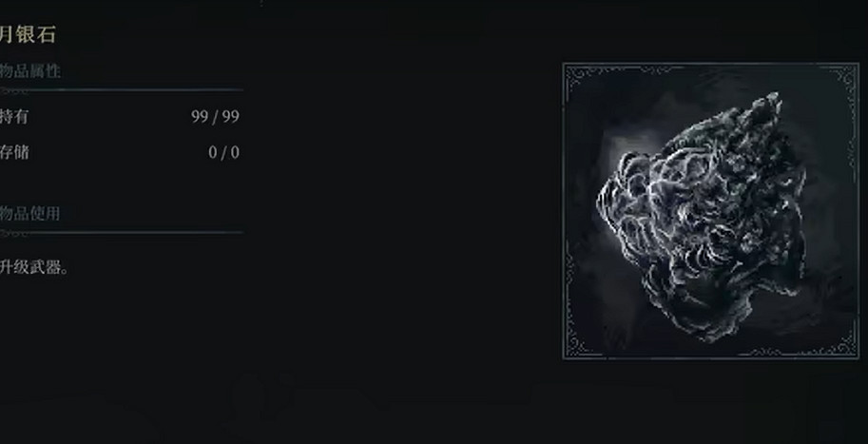Click the 存储 label
868x444 pixels.
[14, 152]
